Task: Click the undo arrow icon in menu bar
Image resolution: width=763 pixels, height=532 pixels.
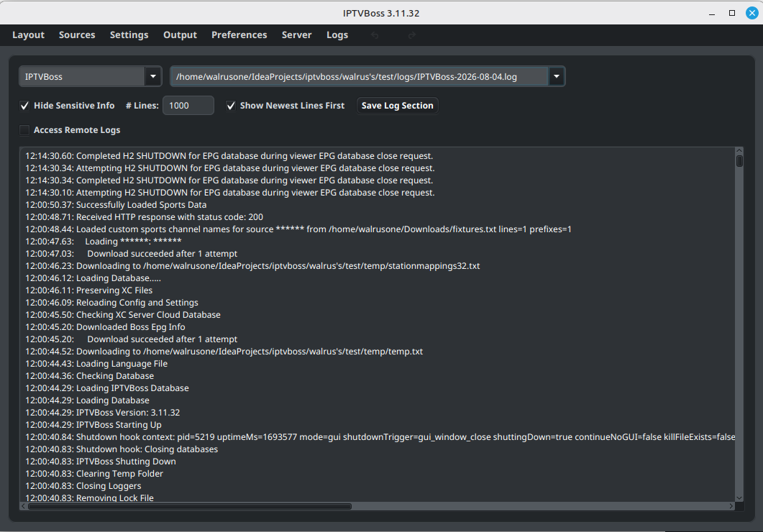Action: click(x=375, y=35)
